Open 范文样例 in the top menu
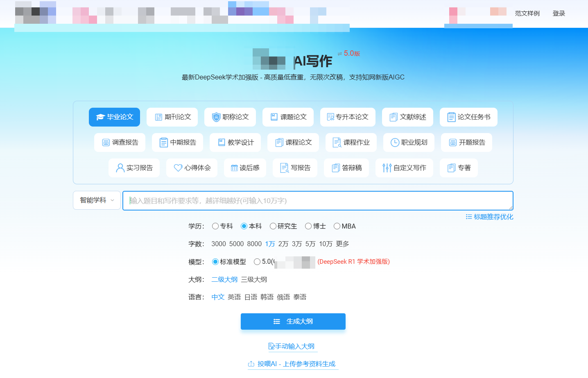This screenshot has width=588, height=378. (x=527, y=14)
